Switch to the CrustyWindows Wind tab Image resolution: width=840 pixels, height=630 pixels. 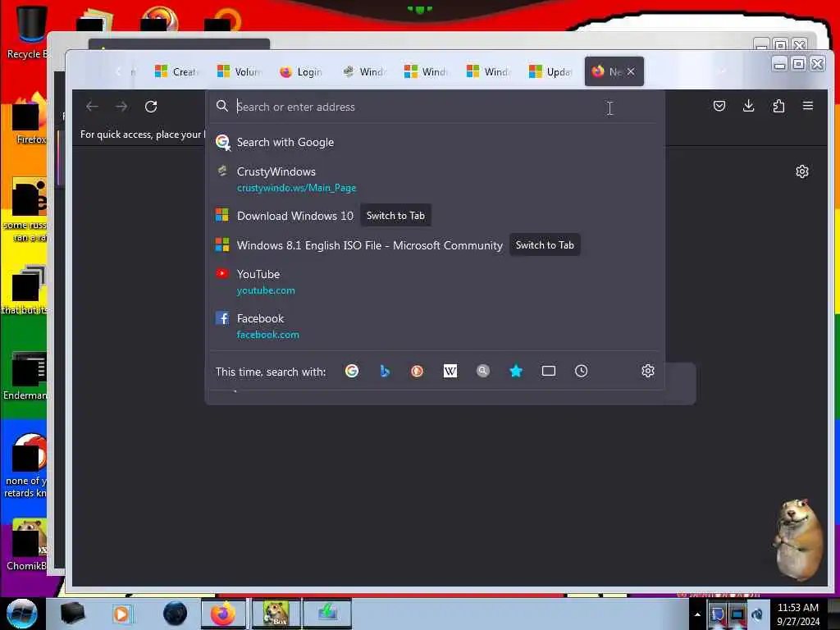[363, 71]
